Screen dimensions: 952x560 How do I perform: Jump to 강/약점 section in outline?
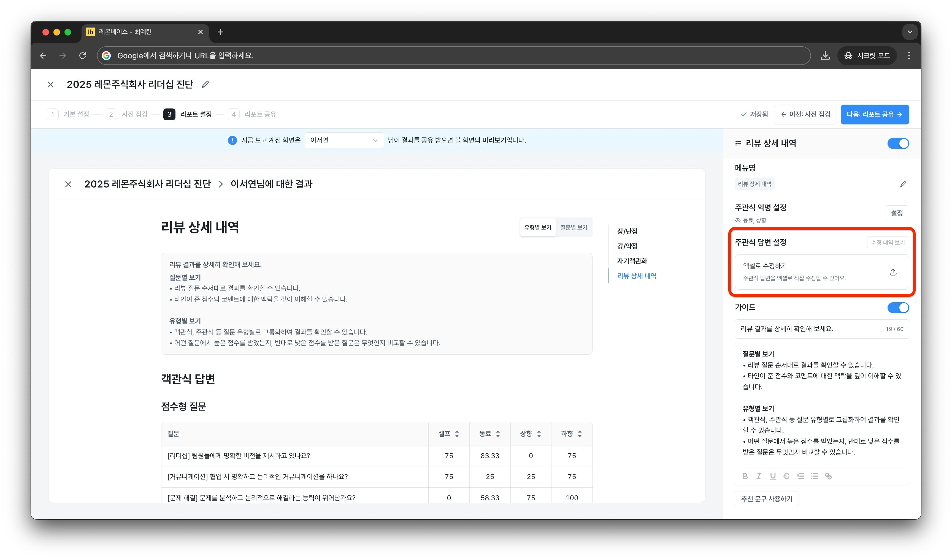[x=627, y=246]
